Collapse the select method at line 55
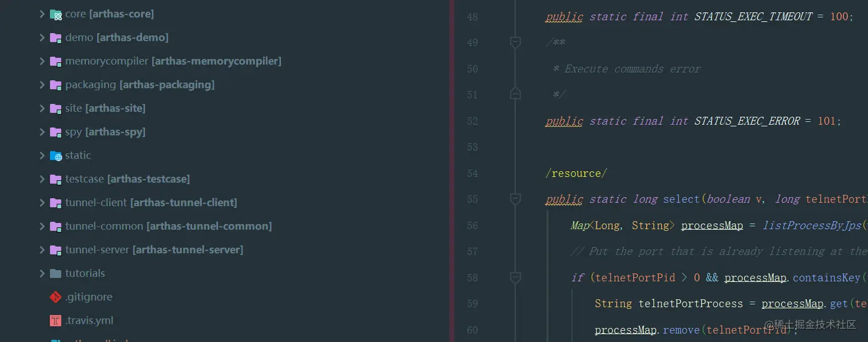The height and width of the screenshot is (342, 868). click(516, 199)
